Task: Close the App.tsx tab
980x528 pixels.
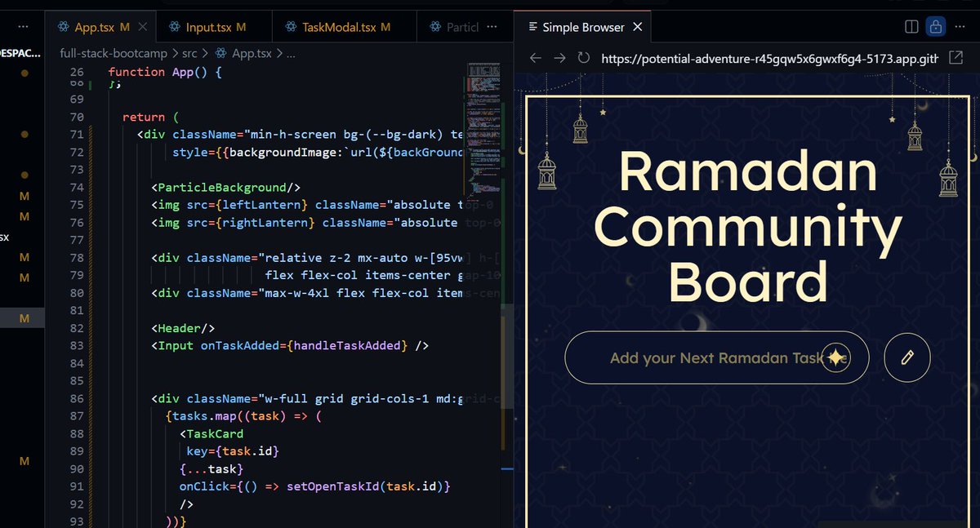Action: (x=143, y=27)
